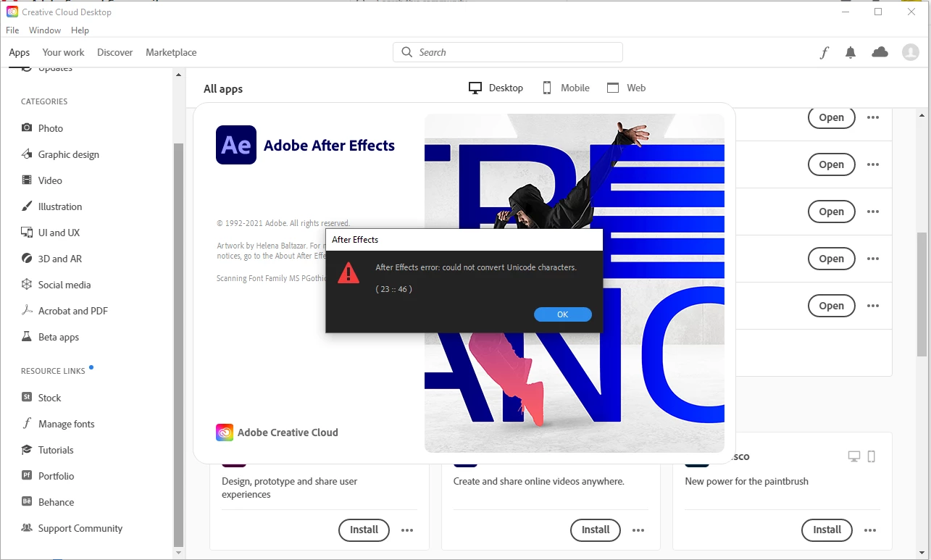
Task: Open more options beside the first Open button
Action: click(x=873, y=117)
